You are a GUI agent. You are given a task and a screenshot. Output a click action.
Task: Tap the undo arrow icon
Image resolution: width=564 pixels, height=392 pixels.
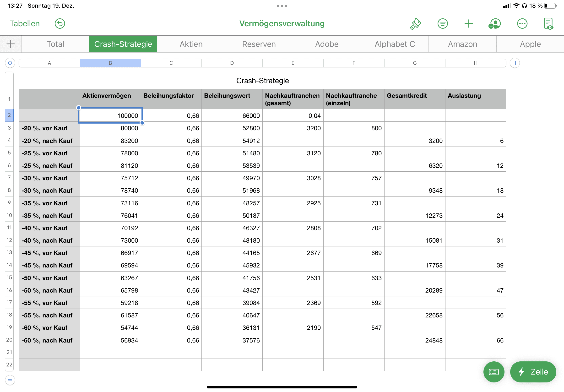tap(60, 24)
